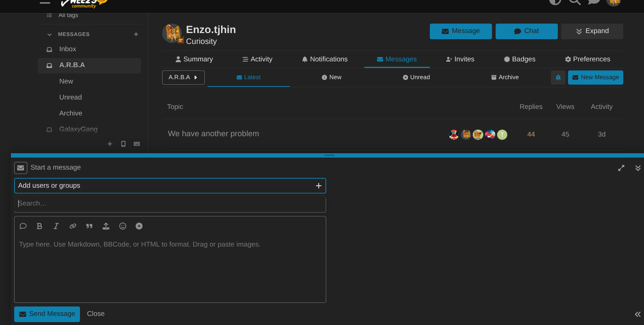
Task: Apply italic formatting in composer
Action: point(56,226)
